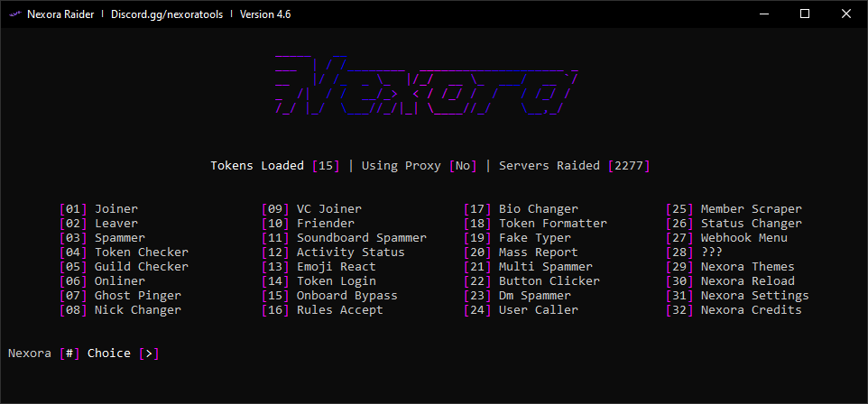The height and width of the screenshot is (404, 868).
Task: Click the Nexora ASCII art logo
Action: (x=425, y=86)
